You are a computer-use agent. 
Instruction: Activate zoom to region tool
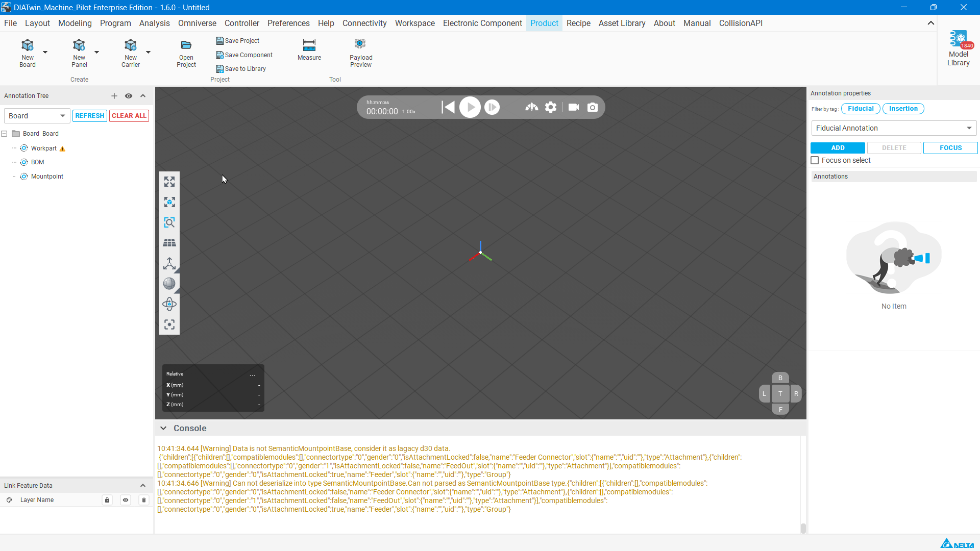[x=169, y=222]
